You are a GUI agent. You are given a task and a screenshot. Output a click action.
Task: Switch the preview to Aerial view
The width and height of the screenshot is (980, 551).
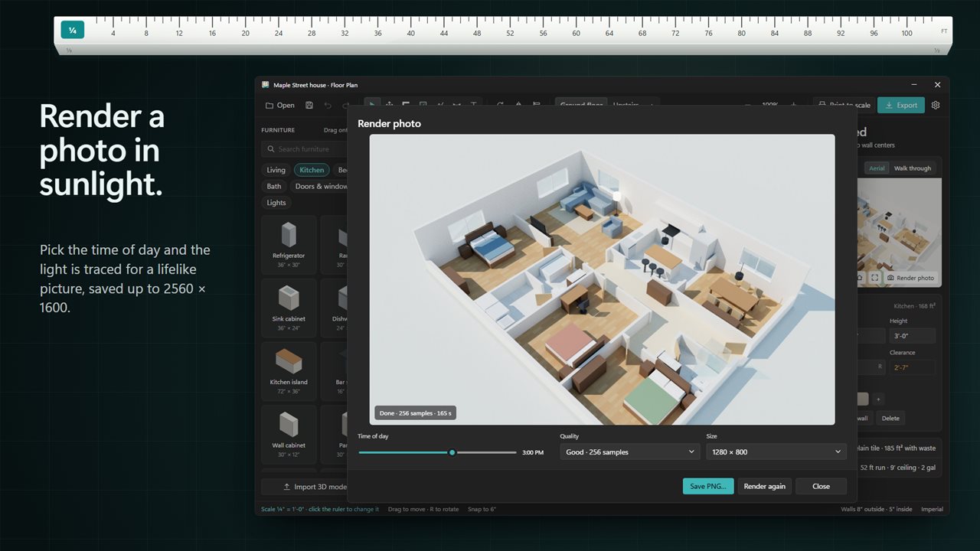pos(877,168)
